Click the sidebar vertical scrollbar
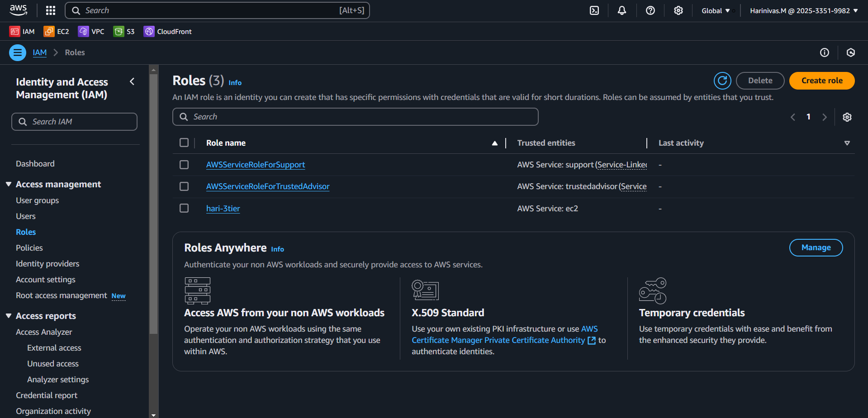 point(153,204)
